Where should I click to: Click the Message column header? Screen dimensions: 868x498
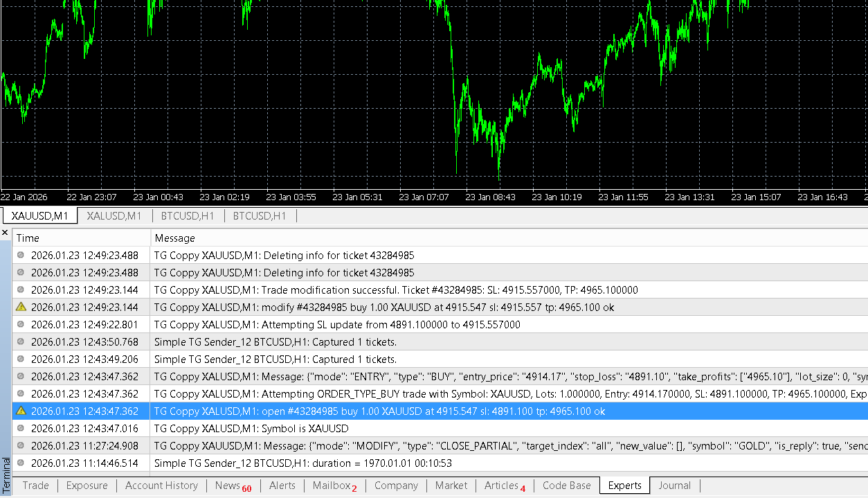509,238
